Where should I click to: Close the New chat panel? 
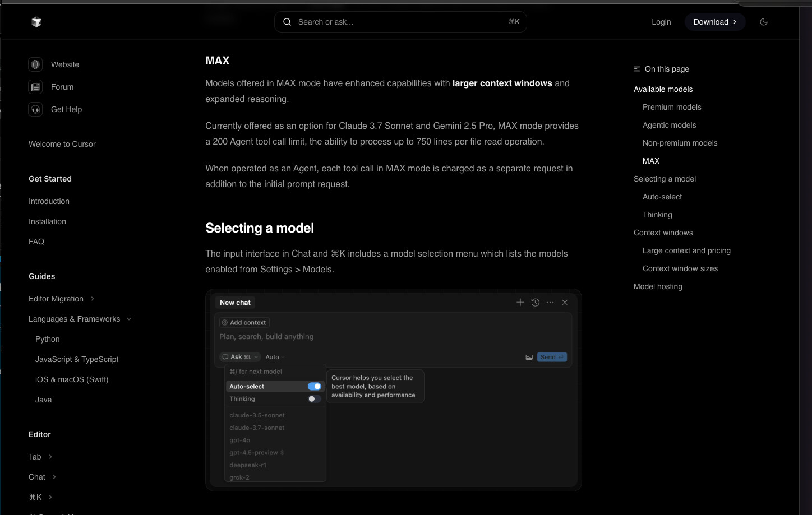[x=565, y=302]
